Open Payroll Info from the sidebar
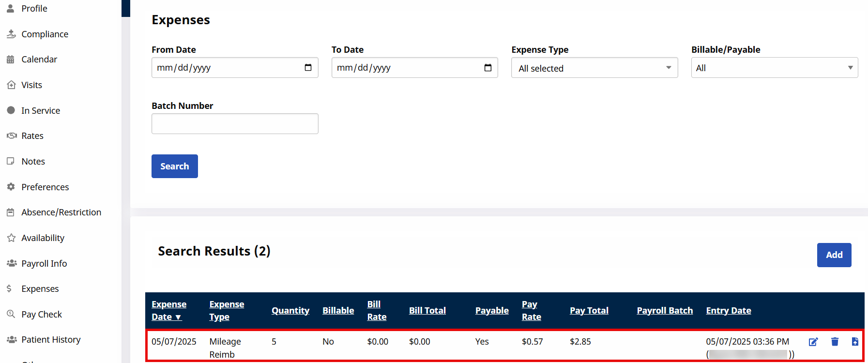The width and height of the screenshot is (868, 363). [44, 263]
